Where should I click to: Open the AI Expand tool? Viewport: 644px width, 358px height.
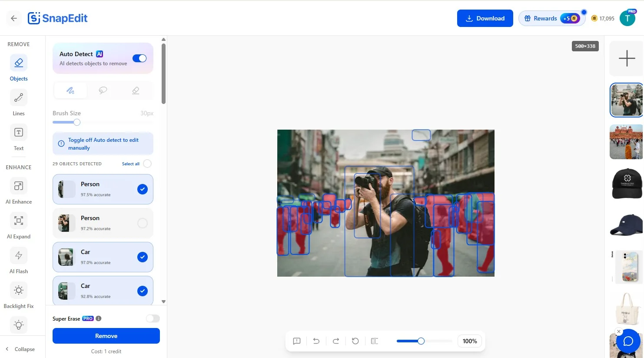(x=19, y=226)
